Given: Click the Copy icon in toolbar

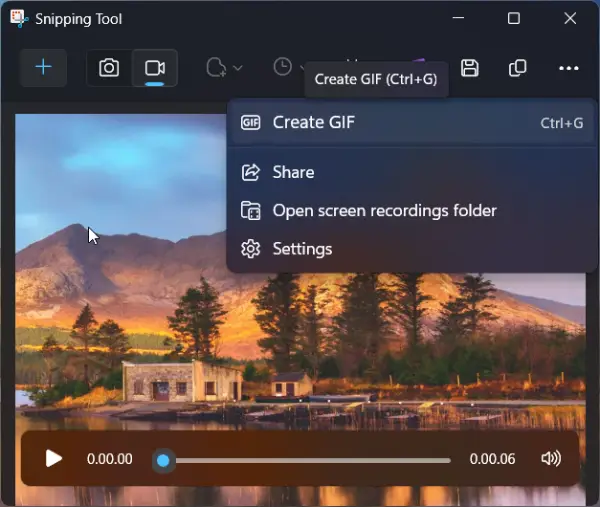Looking at the screenshot, I should click(517, 68).
